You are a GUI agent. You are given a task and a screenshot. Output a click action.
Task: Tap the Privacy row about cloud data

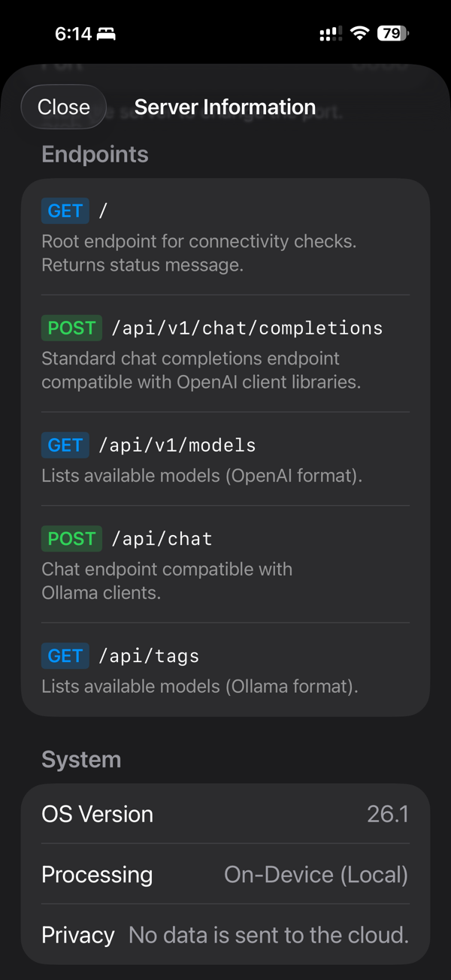click(x=225, y=934)
